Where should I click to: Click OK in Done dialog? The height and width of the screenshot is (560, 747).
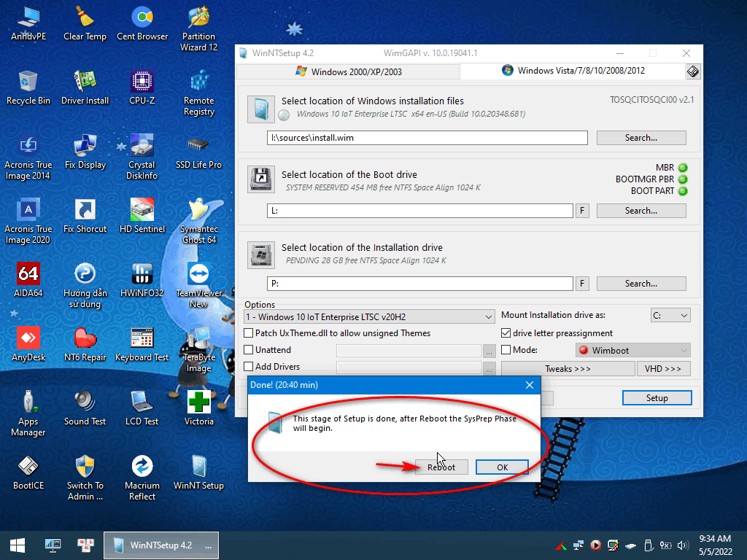pyautogui.click(x=502, y=467)
